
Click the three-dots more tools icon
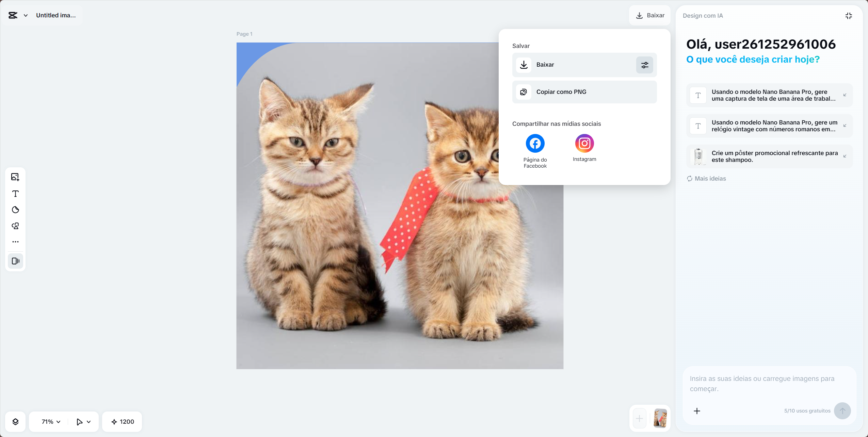15,242
